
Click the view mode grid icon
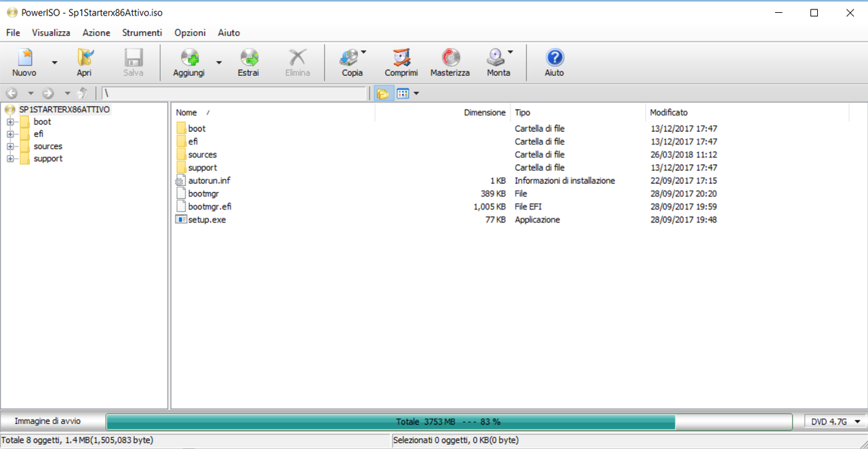(x=403, y=94)
